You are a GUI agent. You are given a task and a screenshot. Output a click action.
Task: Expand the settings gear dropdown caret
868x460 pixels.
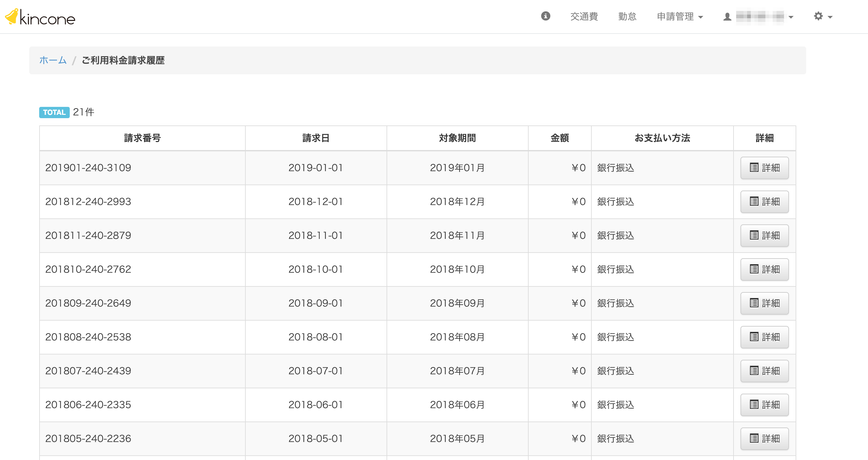(830, 17)
